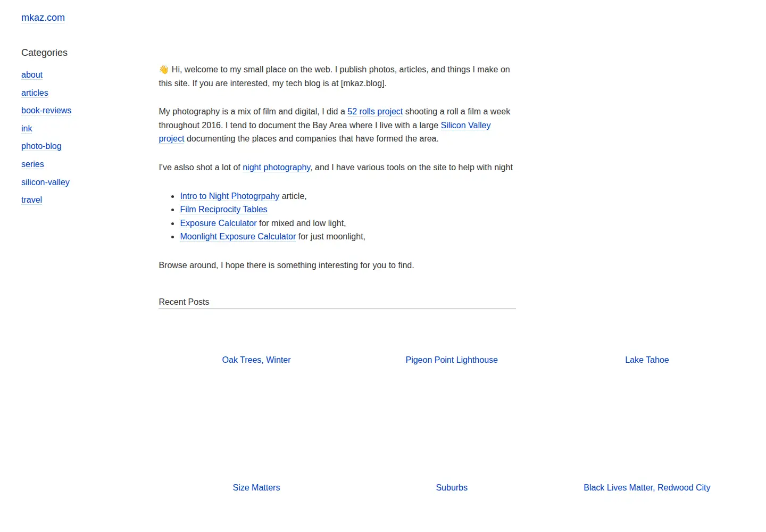Open the travel category
Viewport: 766px width, 532px height.
tap(31, 200)
